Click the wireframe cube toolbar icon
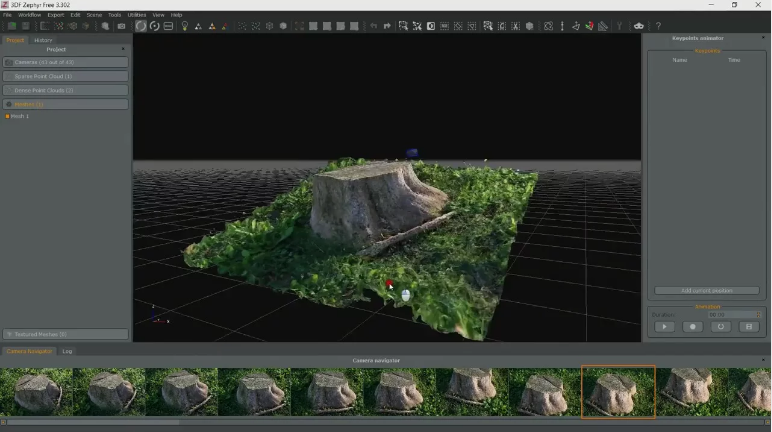 pos(269,26)
